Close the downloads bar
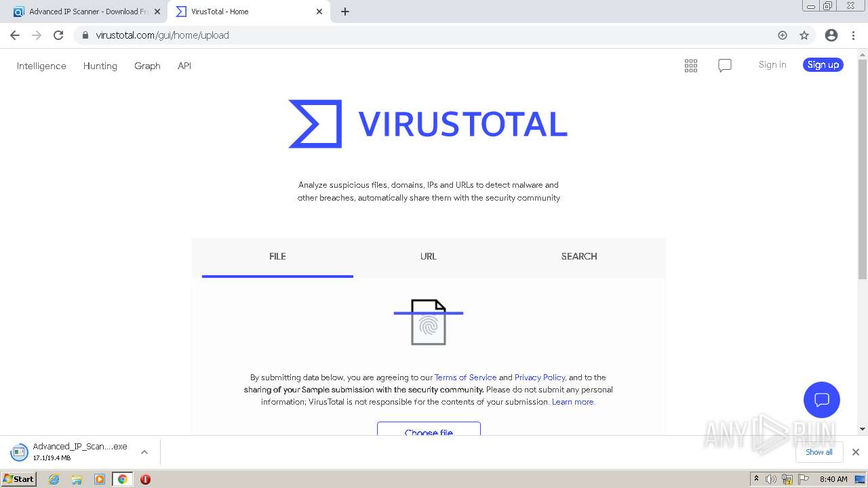 coord(856,452)
